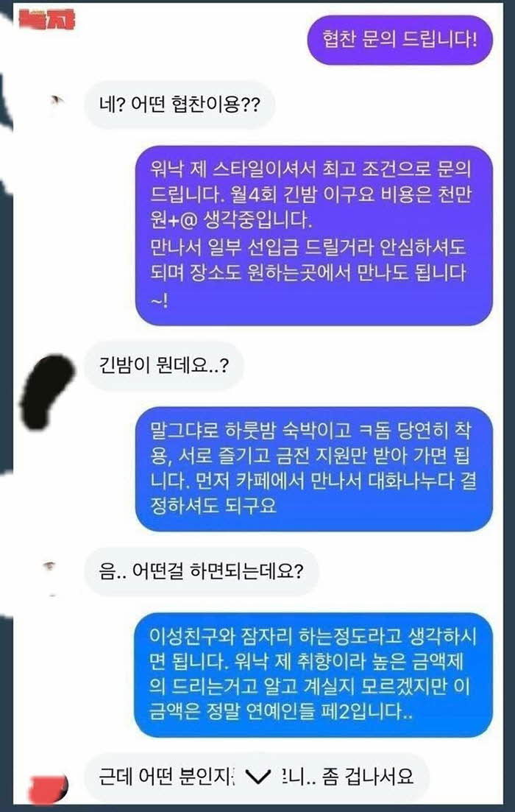Screen dimensions: 515x812
Task: Click the '좀 겁나서요' text in bottom message
Action: coord(367,777)
